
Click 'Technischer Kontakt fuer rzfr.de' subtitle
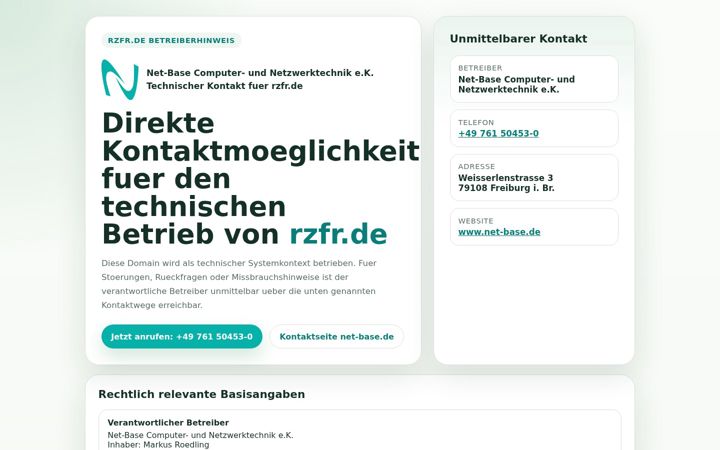225,86
